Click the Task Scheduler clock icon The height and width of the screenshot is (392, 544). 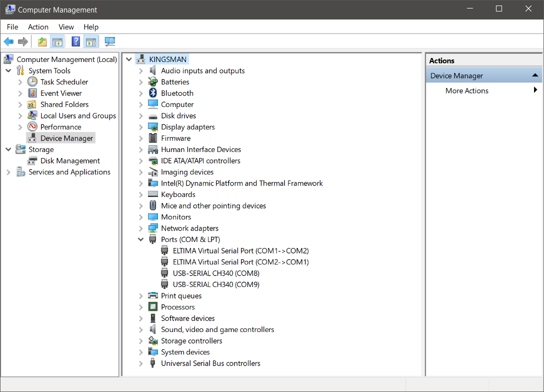[x=32, y=82]
